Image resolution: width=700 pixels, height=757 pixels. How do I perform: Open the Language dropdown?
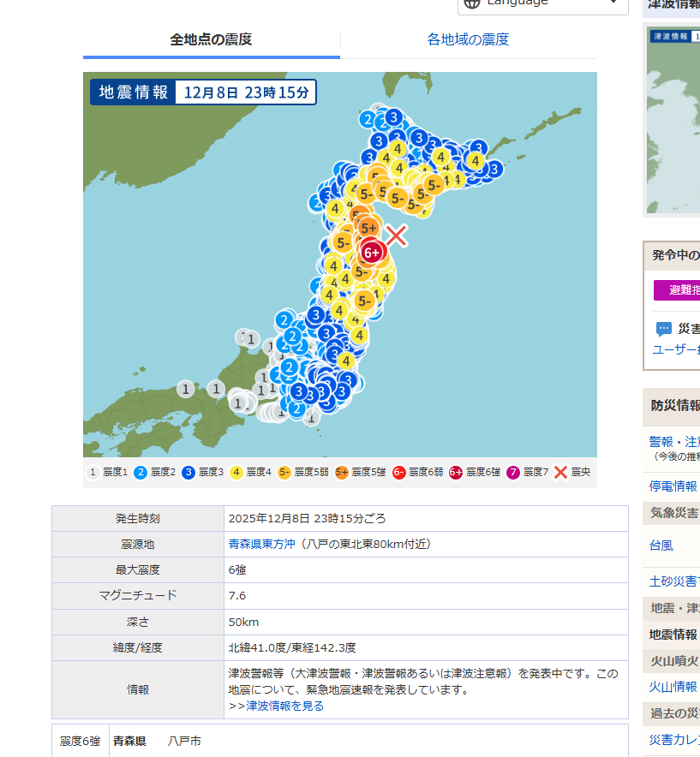point(541,4)
